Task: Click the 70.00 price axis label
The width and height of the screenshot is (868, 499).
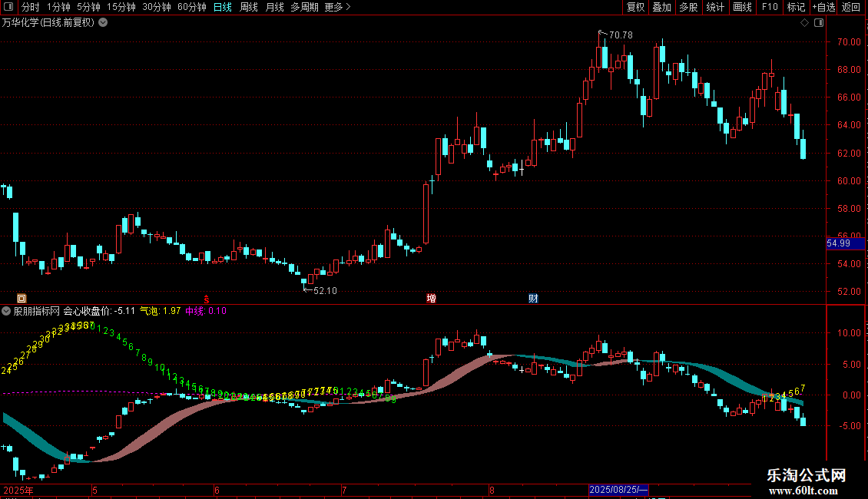Action: click(x=849, y=42)
